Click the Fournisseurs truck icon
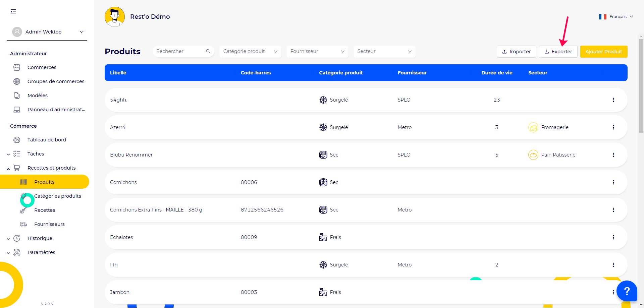The width and height of the screenshot is (644, 308). click(x=23, y=224)
